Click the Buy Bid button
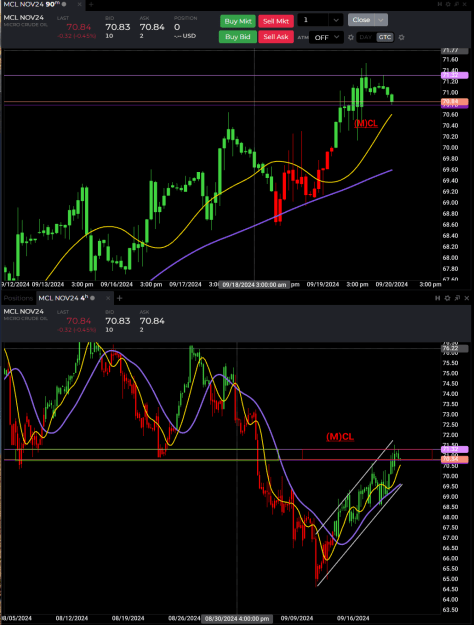The image size is (474, 625). pos(238,37)
